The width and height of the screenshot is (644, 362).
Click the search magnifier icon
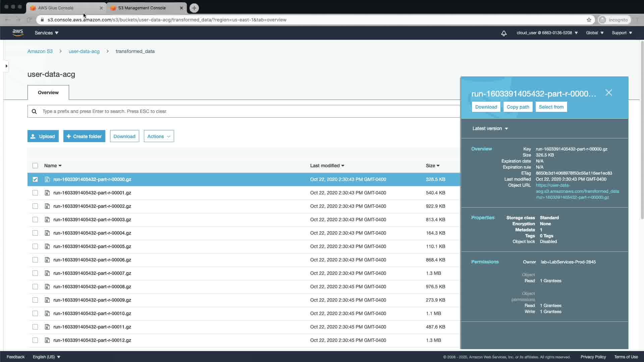34,111
